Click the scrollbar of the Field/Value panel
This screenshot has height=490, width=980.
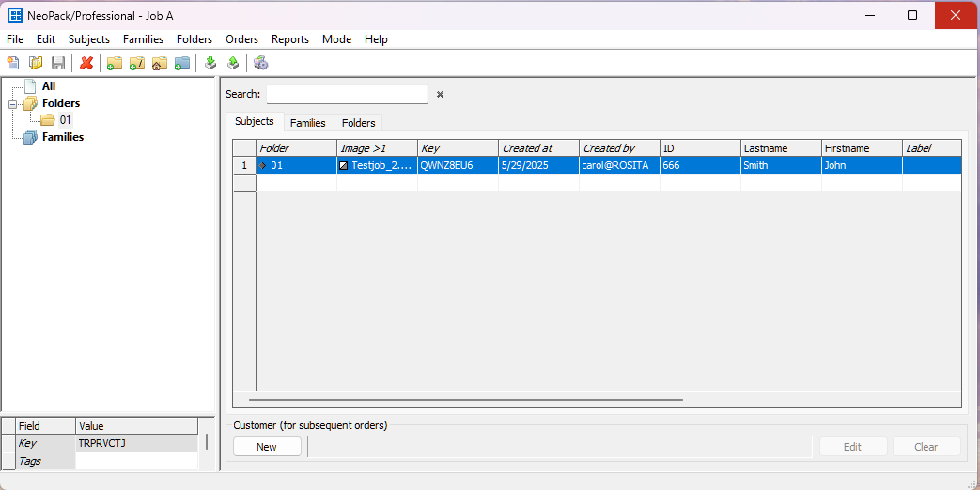click(207, 442)
